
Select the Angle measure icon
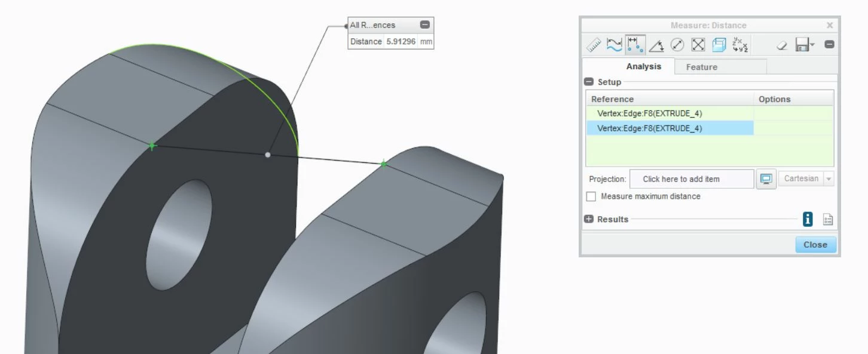tap(656, 45)
